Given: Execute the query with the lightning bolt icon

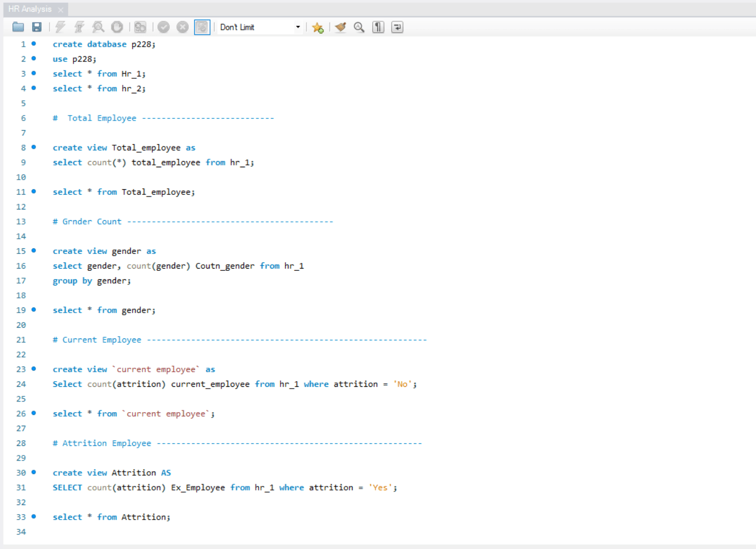Looking at the screenshot, I should click(60, 27).
